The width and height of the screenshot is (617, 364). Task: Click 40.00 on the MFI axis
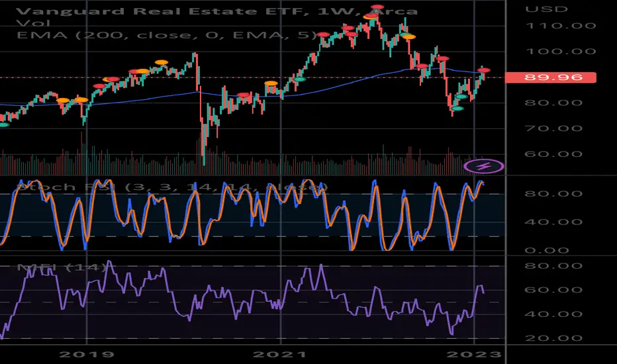(x=553, y=314)
